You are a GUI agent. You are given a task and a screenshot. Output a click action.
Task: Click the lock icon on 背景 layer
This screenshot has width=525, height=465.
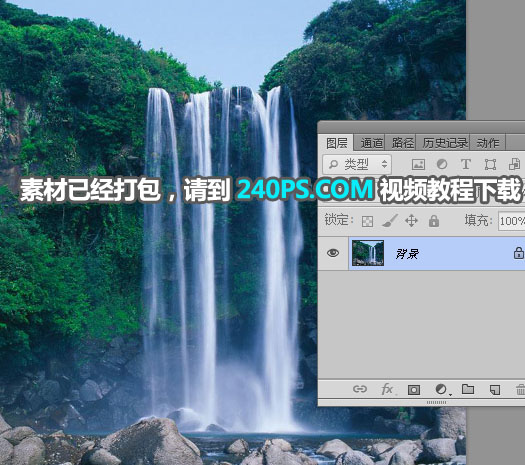coord(519,253)
